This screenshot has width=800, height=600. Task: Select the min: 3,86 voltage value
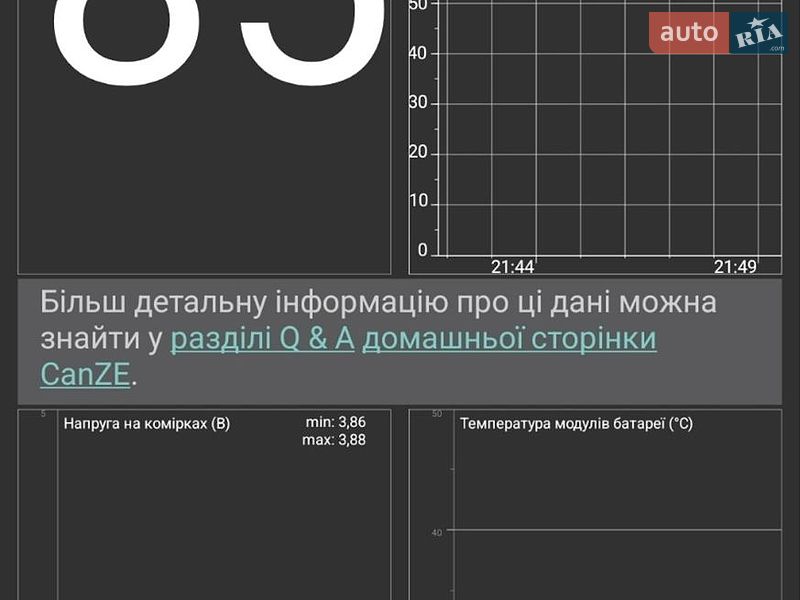click(x=336, y=422)
